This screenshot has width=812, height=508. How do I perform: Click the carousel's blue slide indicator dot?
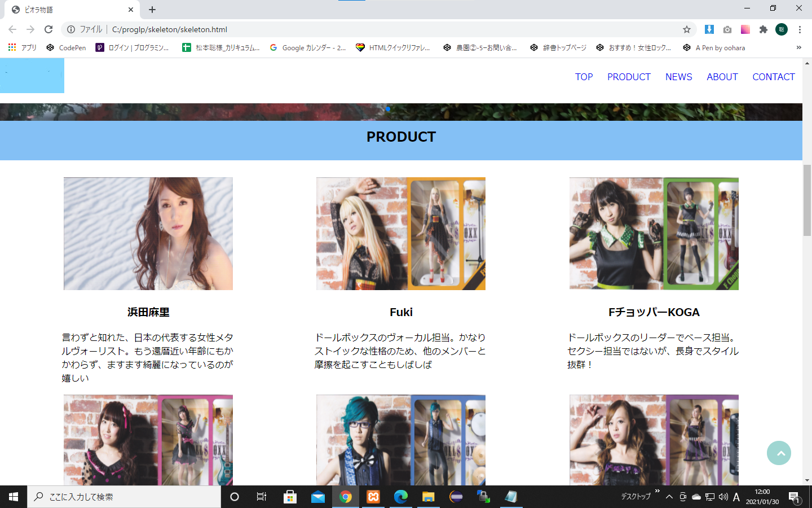click(388, 109)
